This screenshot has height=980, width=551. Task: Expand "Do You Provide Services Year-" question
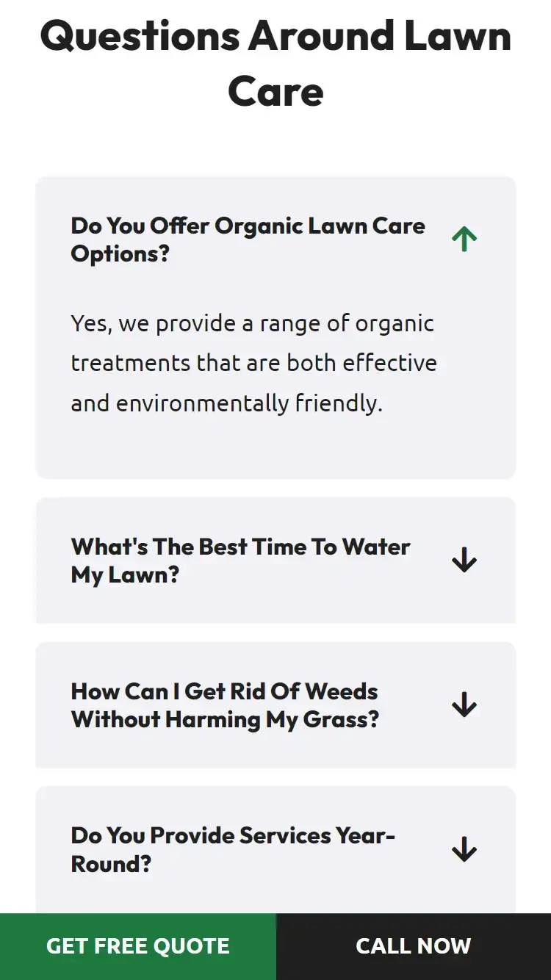pos(233,835)
